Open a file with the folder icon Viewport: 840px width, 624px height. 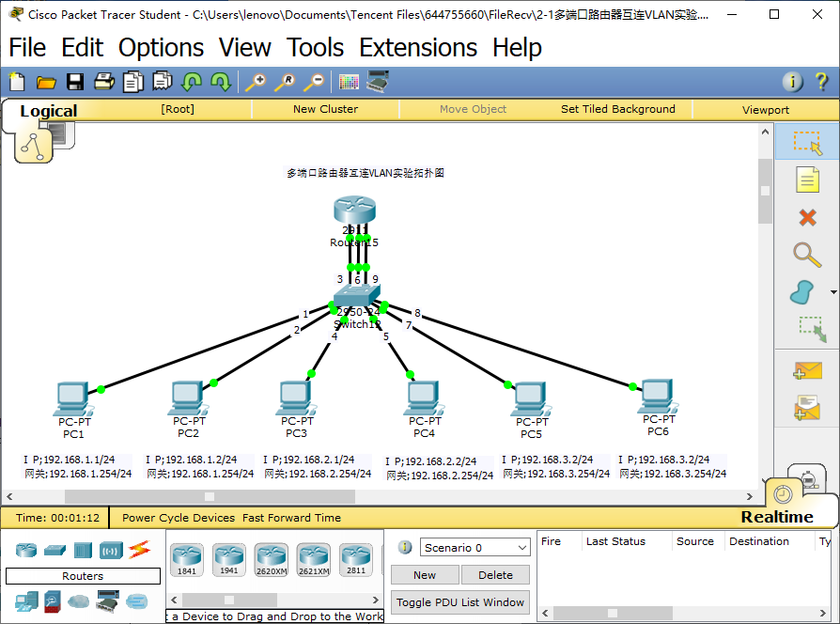tap(46, 82)
